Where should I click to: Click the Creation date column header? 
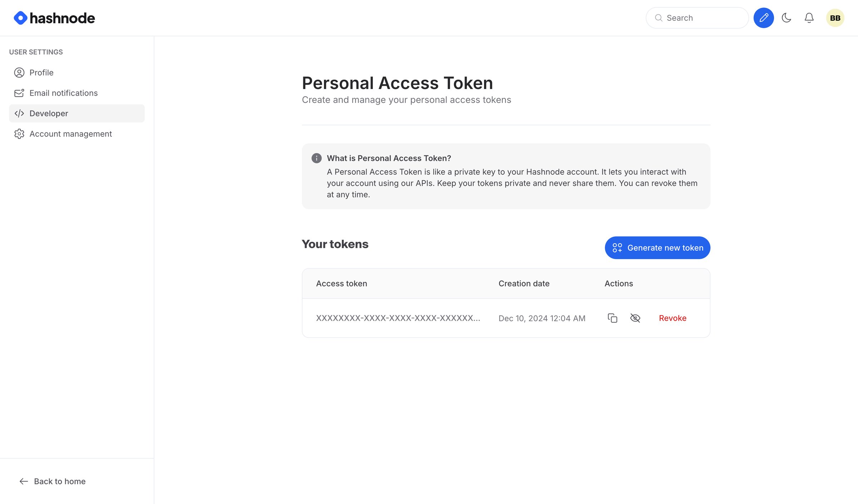coord(524,283)
